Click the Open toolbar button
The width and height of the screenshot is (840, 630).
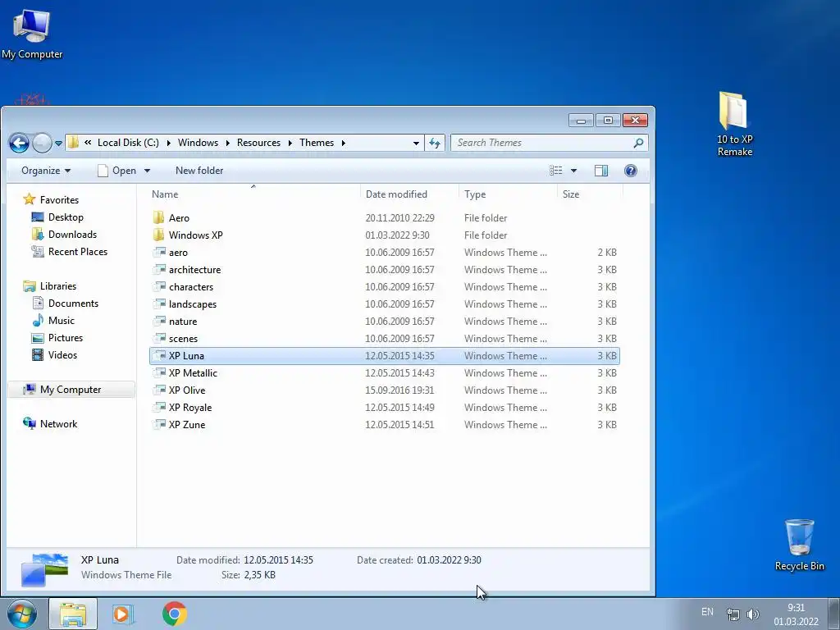click(x=117, y=171)
